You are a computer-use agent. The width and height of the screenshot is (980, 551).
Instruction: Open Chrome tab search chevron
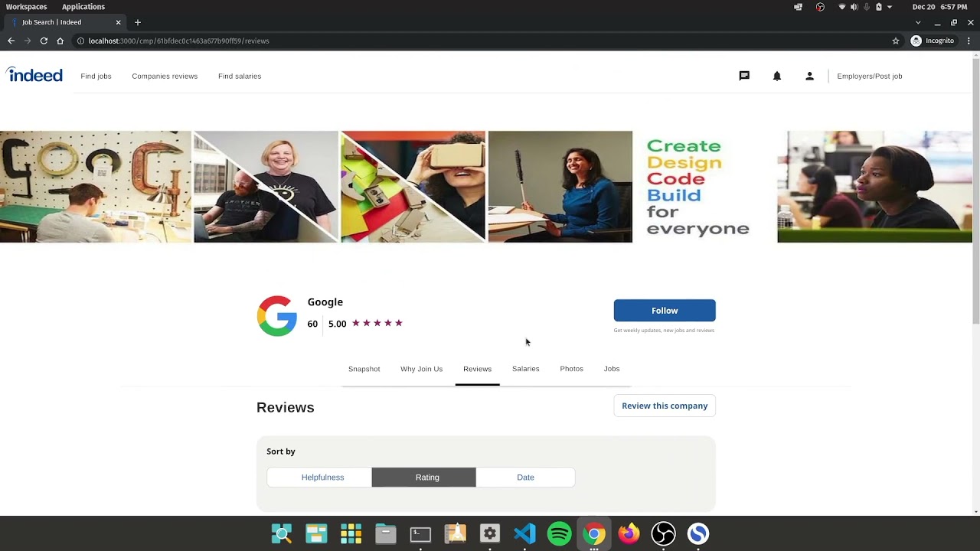[x=918, y=22]
